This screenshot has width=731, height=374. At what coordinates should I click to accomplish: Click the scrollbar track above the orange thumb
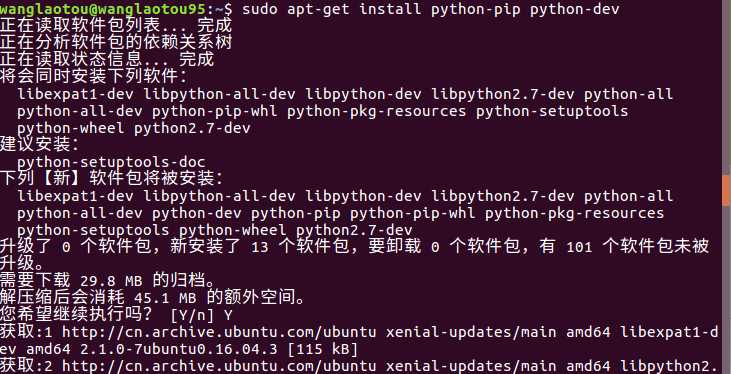point(727,88)
